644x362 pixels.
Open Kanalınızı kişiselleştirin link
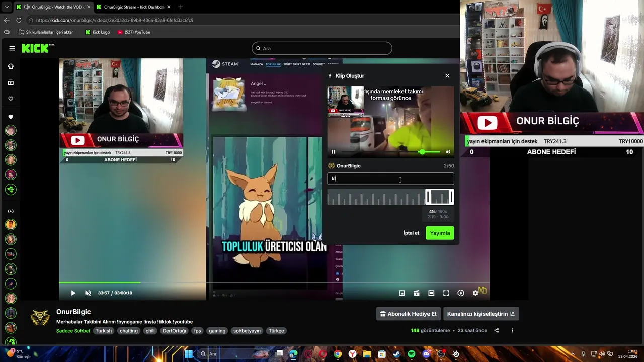pos(481,314)
